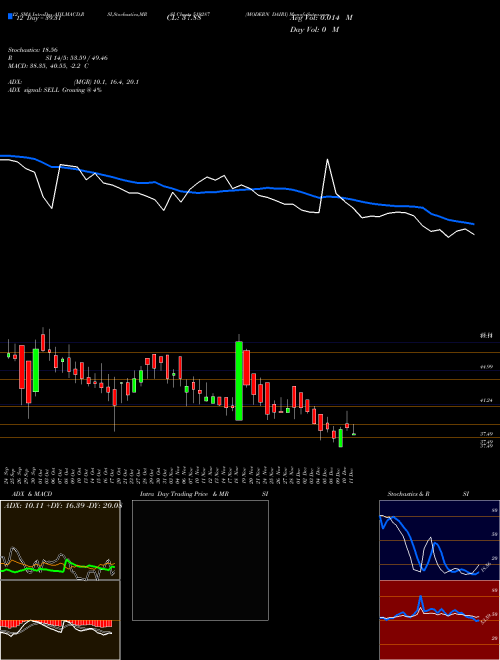Click the 'Avg Vol: 0.014 M' text
The width and height of the screenshot is (500, 660).
[321, 18]
